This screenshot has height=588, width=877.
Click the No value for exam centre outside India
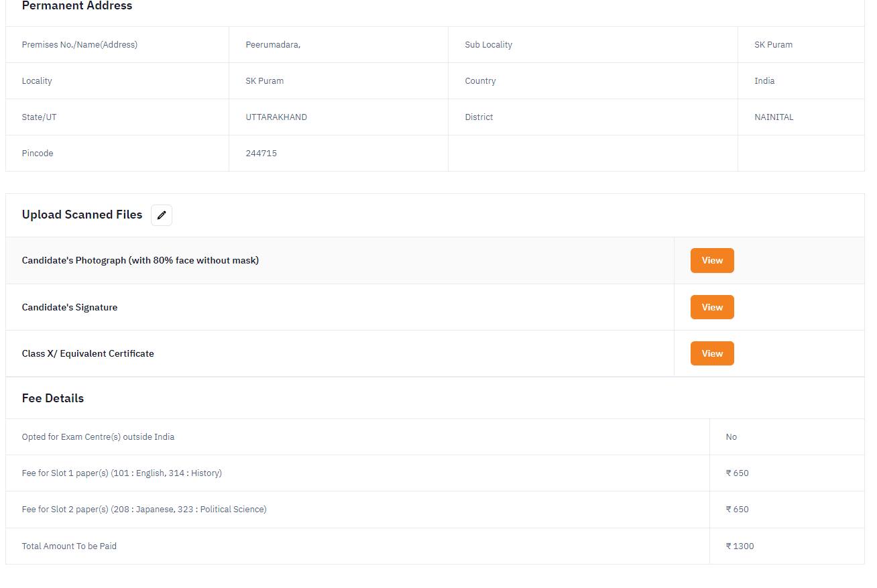click(x=732, y=437)
